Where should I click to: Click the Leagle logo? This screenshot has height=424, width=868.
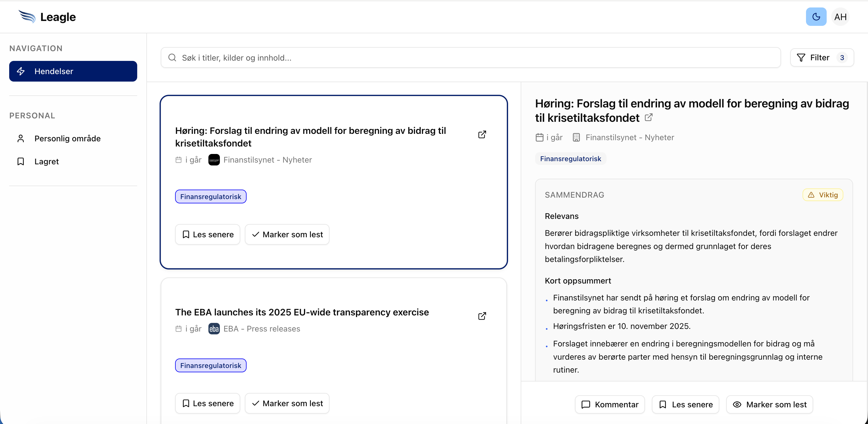point(47,17)
